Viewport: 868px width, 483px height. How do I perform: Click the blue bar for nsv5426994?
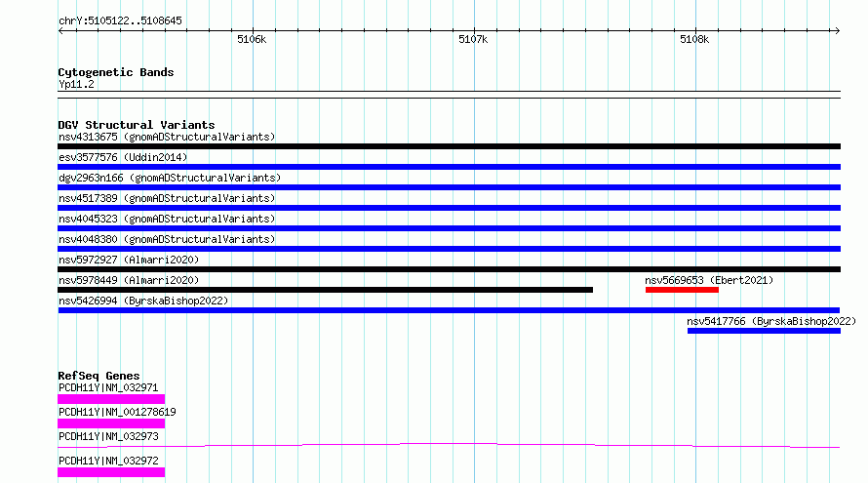[449, 310]
